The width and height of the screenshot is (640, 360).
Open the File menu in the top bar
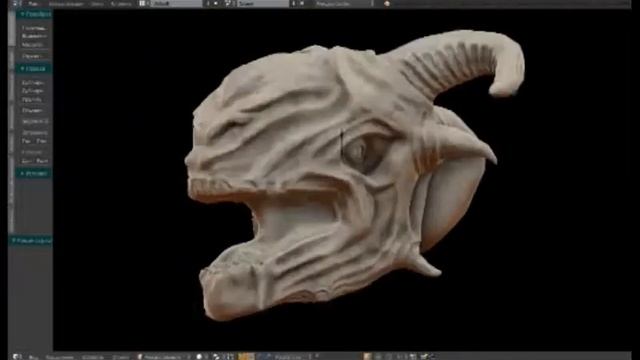tap(33, 4)
